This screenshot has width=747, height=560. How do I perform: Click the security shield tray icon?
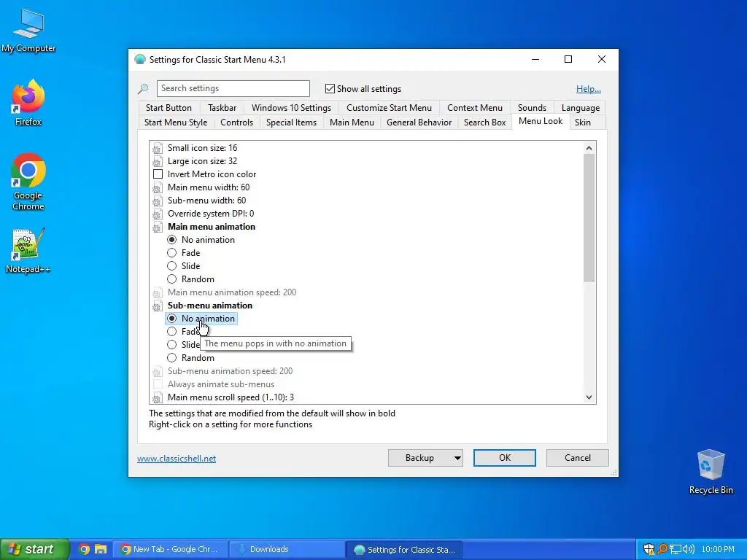pos(649,549)
